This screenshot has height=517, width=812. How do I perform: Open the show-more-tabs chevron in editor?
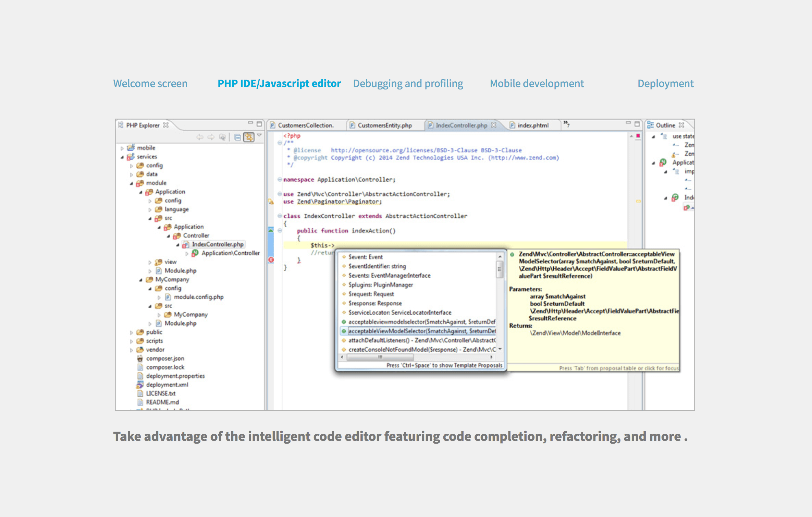566,124
